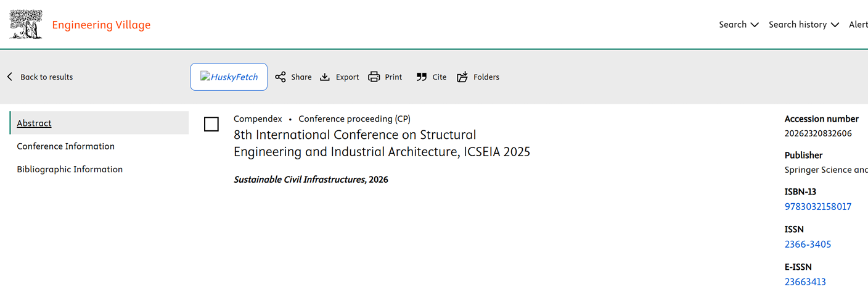
Task: Click the Springer Science publisher name
Action: (x=826, y=170)
